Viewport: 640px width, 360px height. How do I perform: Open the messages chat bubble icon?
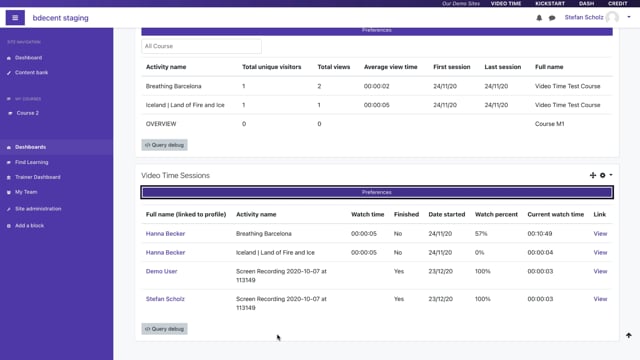coord(552,18)
